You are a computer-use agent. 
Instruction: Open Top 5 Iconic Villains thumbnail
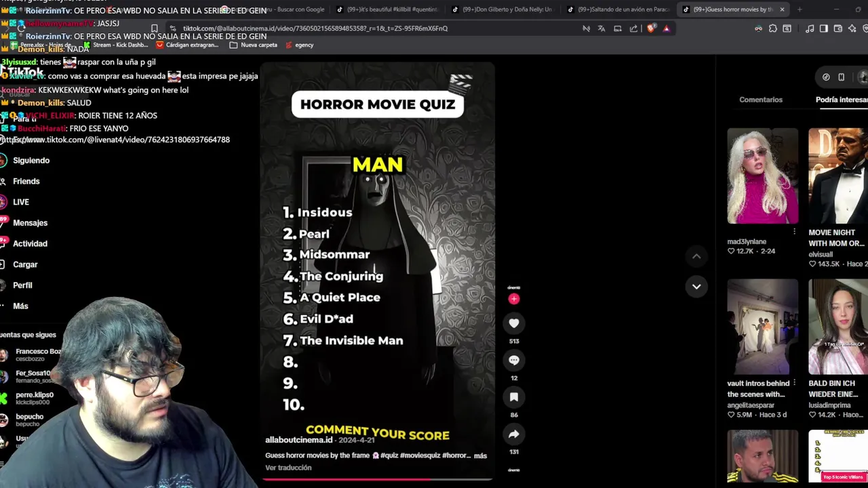tap(838, 456)
